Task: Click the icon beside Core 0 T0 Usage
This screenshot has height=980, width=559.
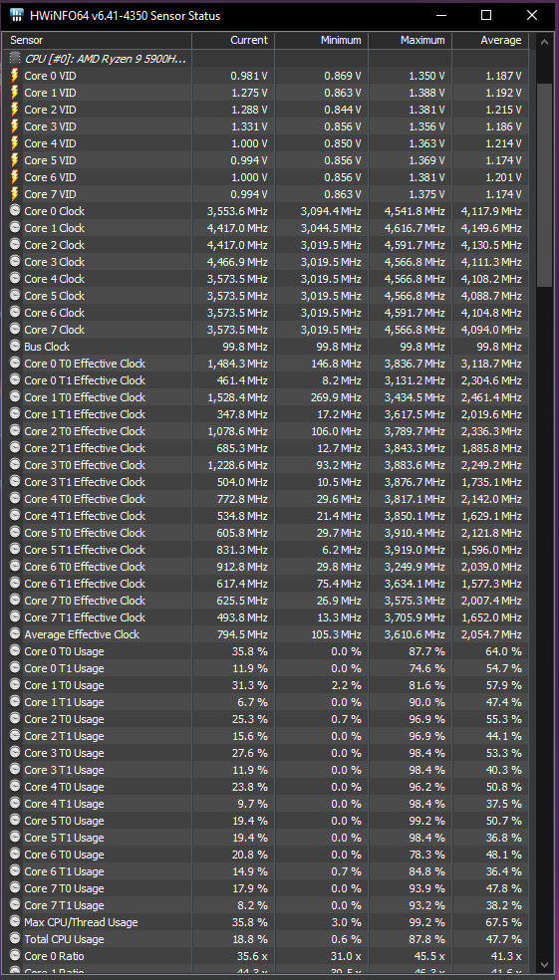Action: click(x=15, y=650)
